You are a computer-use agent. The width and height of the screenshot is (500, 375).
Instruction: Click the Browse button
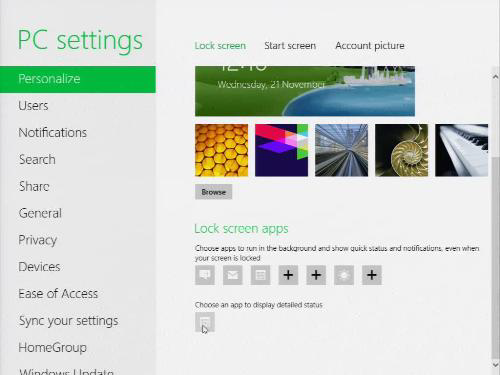point(213,192)
